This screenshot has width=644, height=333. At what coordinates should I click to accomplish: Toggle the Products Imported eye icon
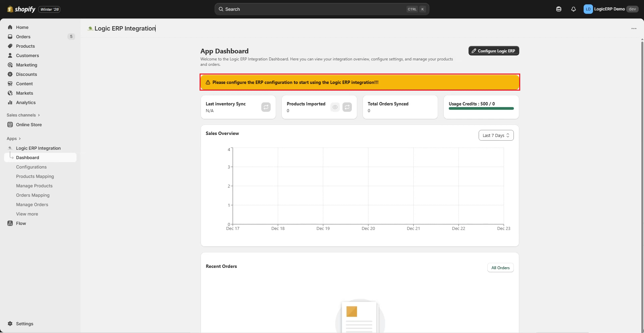(335, 107)
